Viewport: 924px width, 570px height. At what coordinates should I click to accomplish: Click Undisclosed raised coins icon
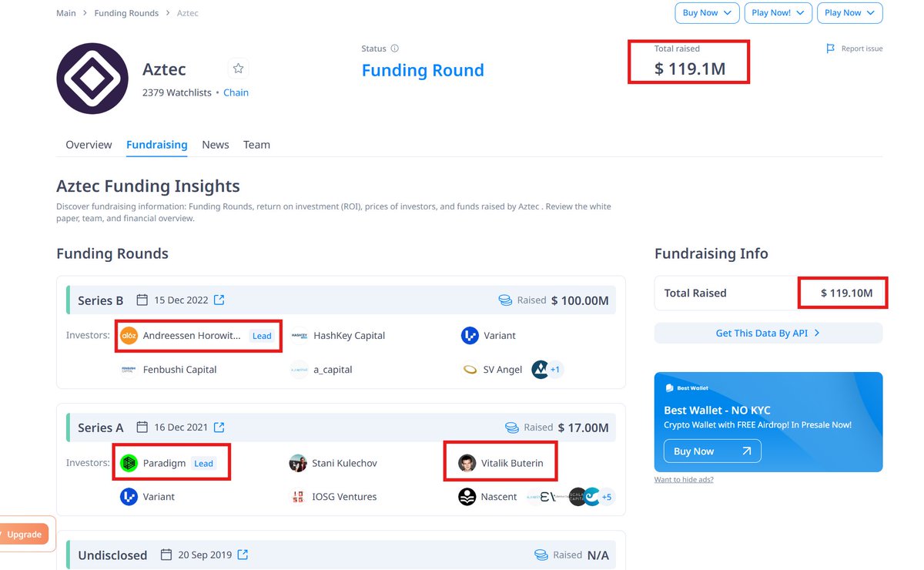542,555
